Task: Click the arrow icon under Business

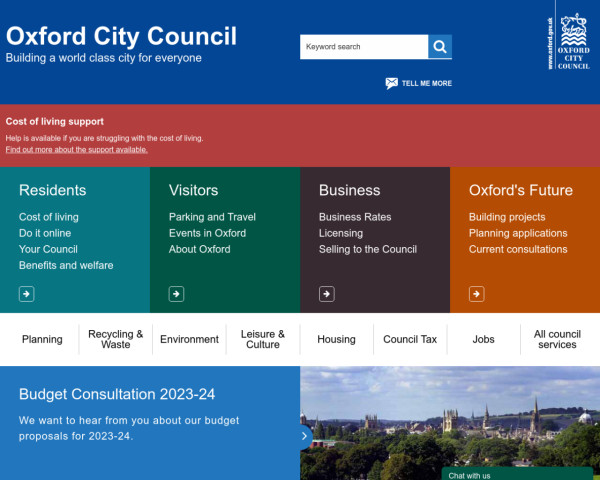Action: 326,294
